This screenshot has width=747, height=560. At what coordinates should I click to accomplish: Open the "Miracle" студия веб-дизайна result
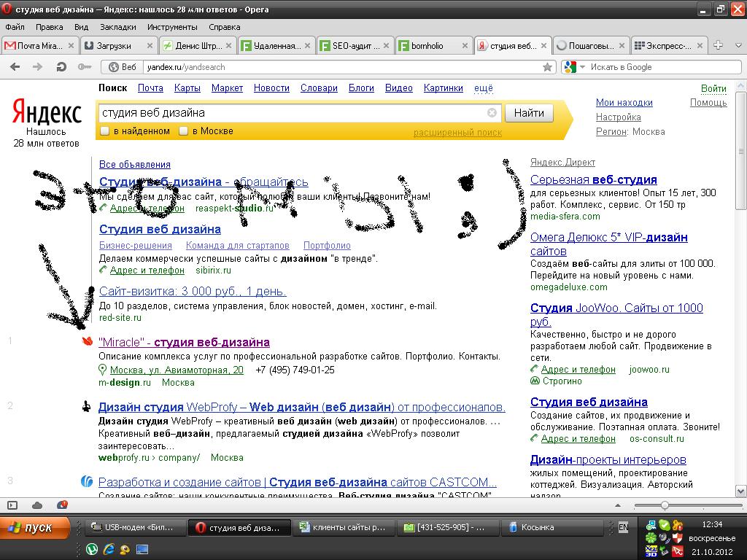tap(184, 342)
